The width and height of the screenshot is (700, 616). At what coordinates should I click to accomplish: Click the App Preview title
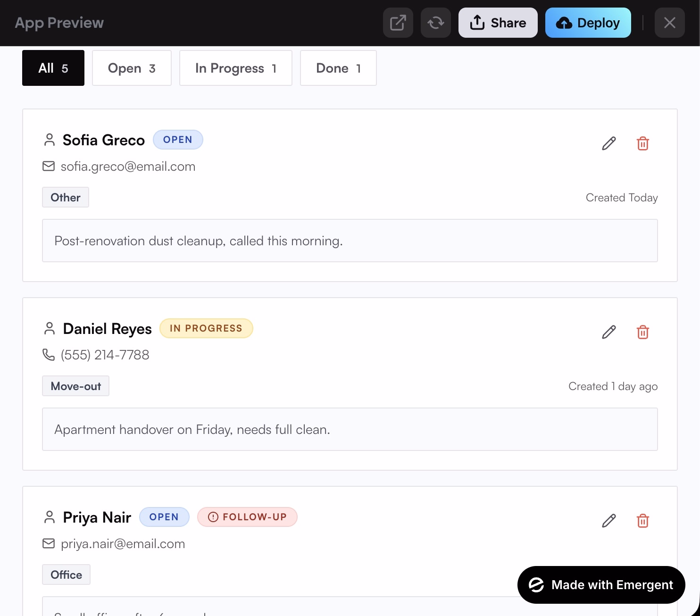coord(59,23)
